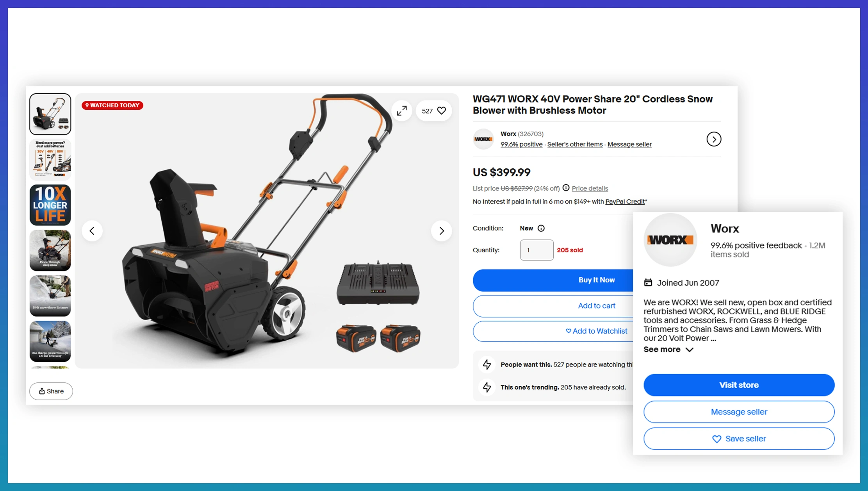This screenshot has height=491, width=868.
Task: Select the Need more power batteries thumbnail
Action: click(x=50, y=159)
